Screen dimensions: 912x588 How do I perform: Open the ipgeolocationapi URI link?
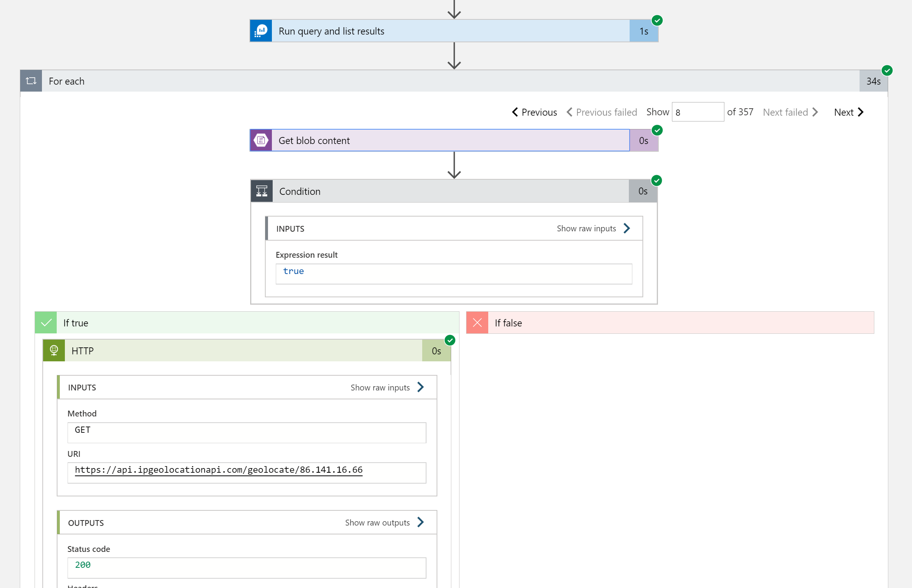click(219, 470)
